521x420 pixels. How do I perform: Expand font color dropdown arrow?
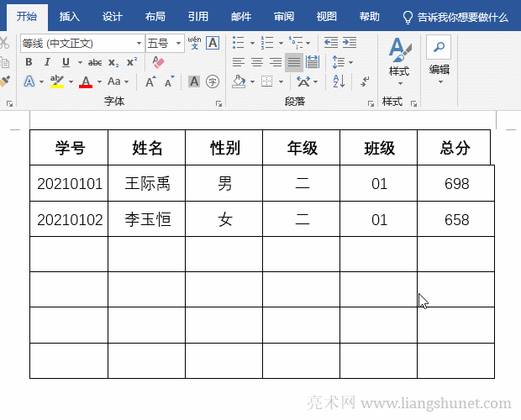click(x=99, y=81)
